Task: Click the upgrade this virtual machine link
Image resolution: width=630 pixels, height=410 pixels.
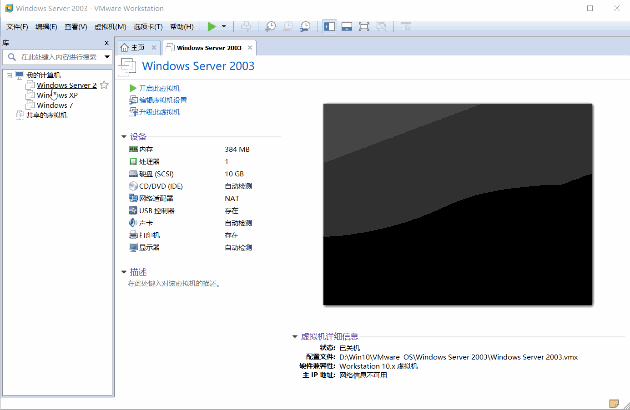Action: 159,112
